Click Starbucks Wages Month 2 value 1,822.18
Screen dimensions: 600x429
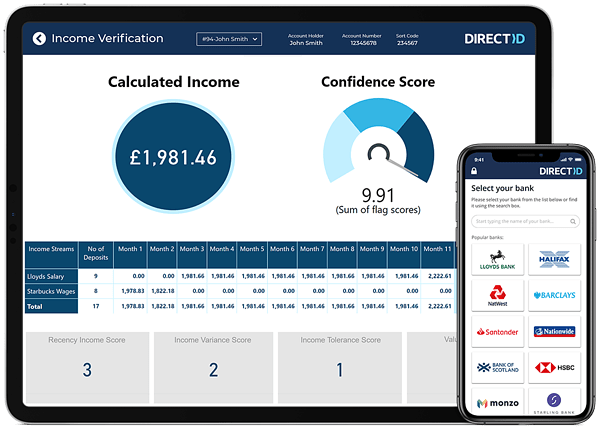tap(163, 291)
